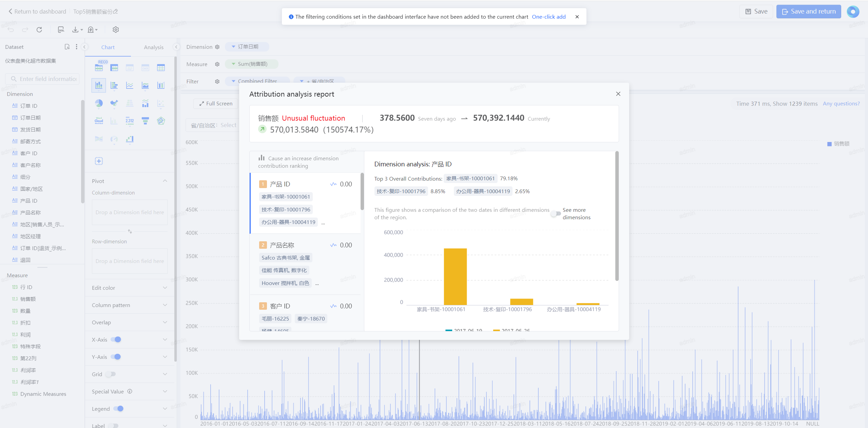This screenshot has width=868, height=428.
Task: Click the Filter settings gear icon
Action: coord(217,82)
